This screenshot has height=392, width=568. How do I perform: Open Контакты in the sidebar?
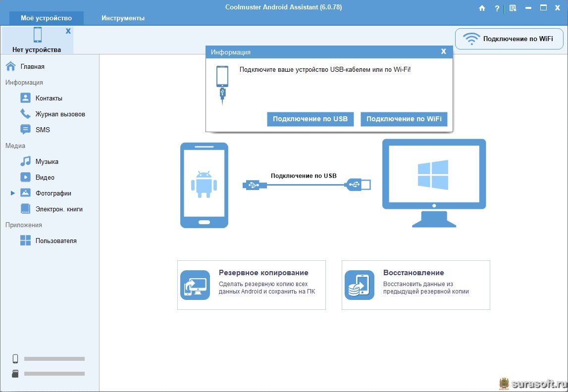(50, 98)
